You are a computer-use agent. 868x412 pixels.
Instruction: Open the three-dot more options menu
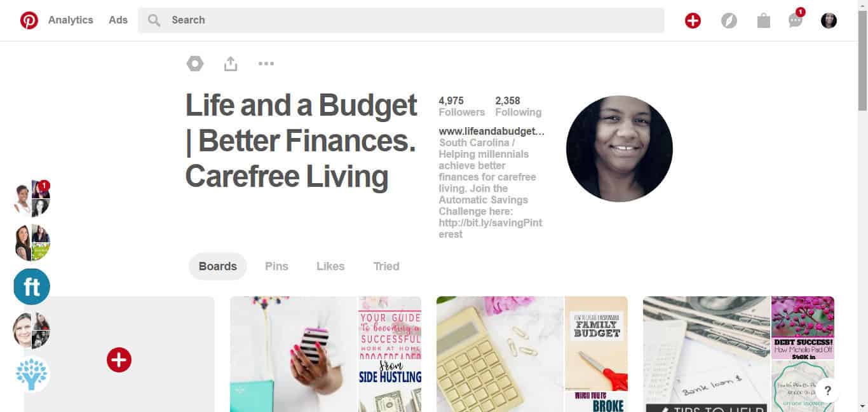pos(266,64)
